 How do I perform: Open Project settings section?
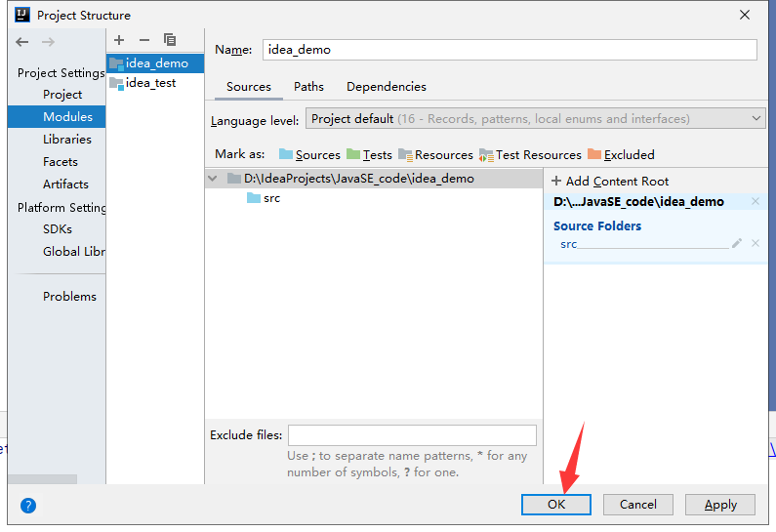coord(62,95)
